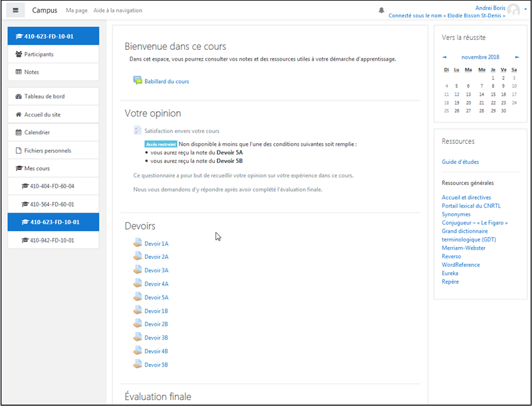
Task: Click the user avatar picture
Action: (x=513, y=11)
